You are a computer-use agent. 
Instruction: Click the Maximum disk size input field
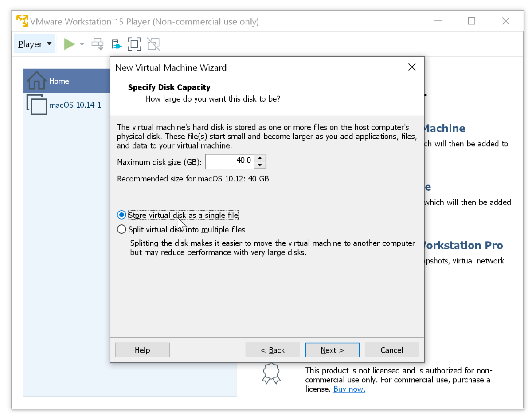[230, 161]
